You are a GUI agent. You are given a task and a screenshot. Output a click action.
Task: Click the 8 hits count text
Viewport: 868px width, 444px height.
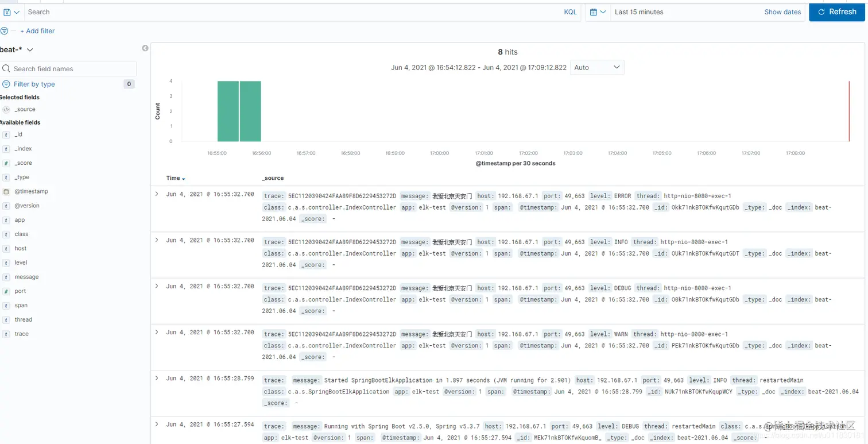coord(507,52)
